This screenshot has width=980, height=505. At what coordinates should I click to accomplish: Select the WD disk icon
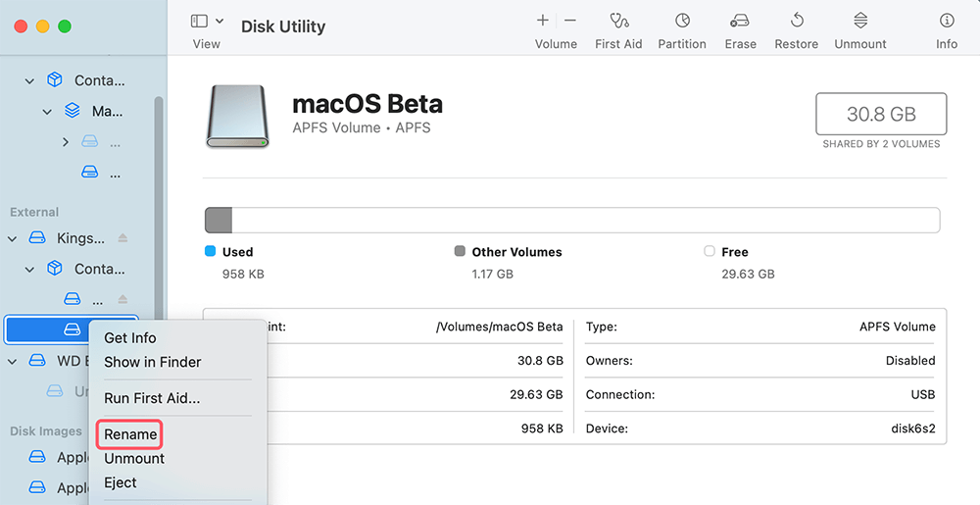(x=37, y=361)
